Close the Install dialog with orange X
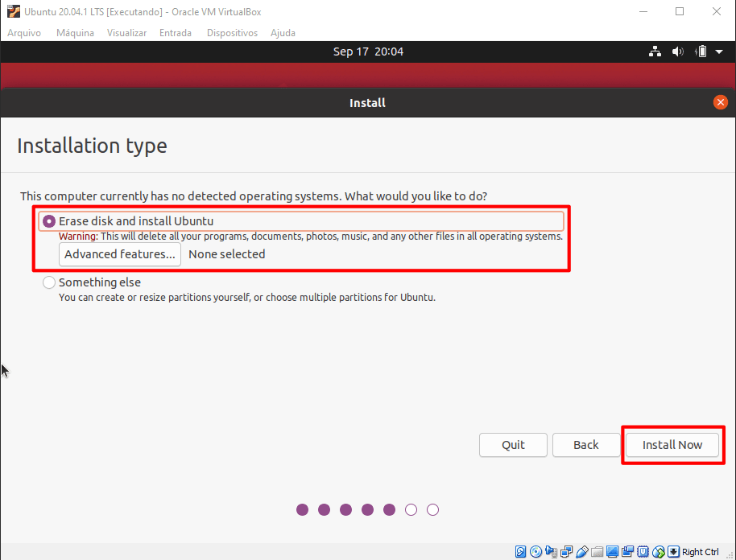The width and height of the screenshot is (736, 560). click(x=720, y=102)
